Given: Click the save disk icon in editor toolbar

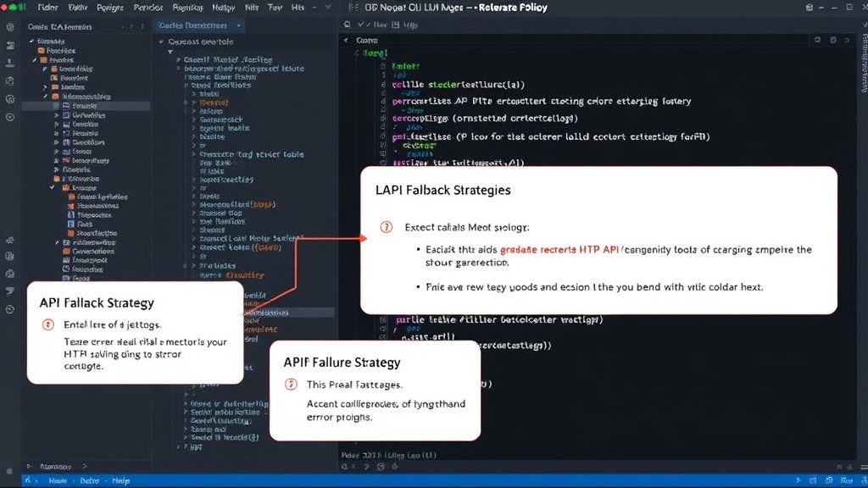Looking at the screenshot, I should (x=395, y=25).
